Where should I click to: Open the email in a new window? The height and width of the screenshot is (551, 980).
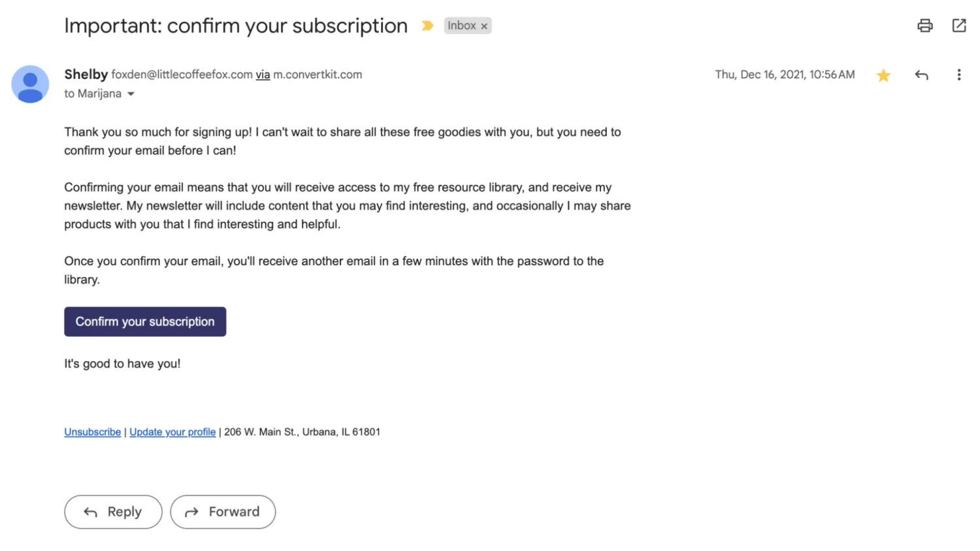958,25
